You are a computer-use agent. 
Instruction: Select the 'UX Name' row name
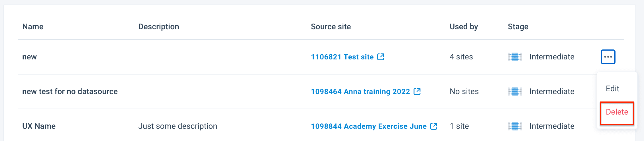click(x=39, y=126)
